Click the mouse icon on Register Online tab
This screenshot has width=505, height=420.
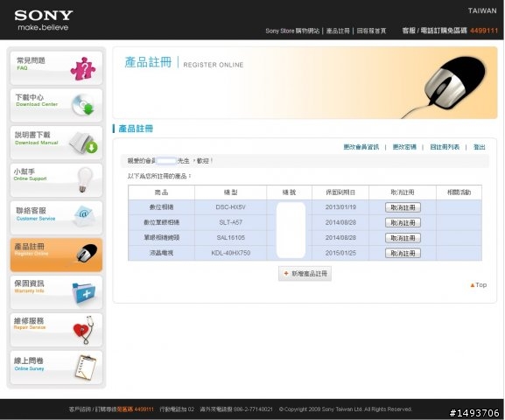tap(87, 253)
